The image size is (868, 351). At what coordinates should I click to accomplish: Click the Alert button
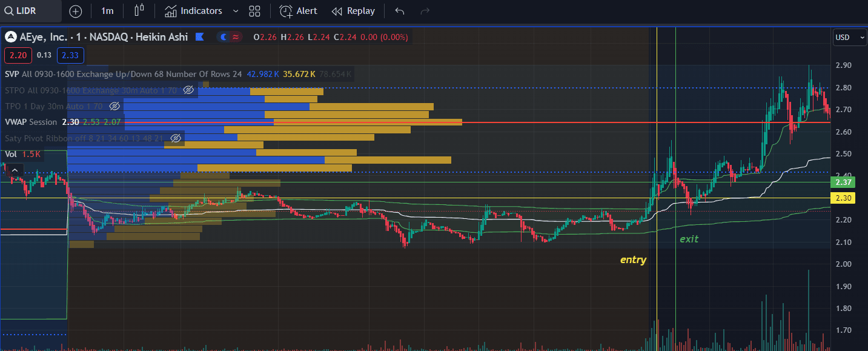298,11
